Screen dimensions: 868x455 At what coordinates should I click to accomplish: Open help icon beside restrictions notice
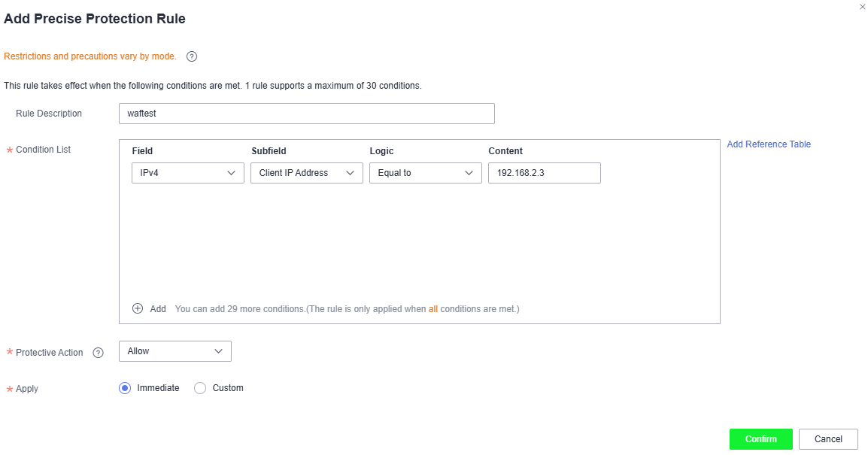[x=192, y=56]
